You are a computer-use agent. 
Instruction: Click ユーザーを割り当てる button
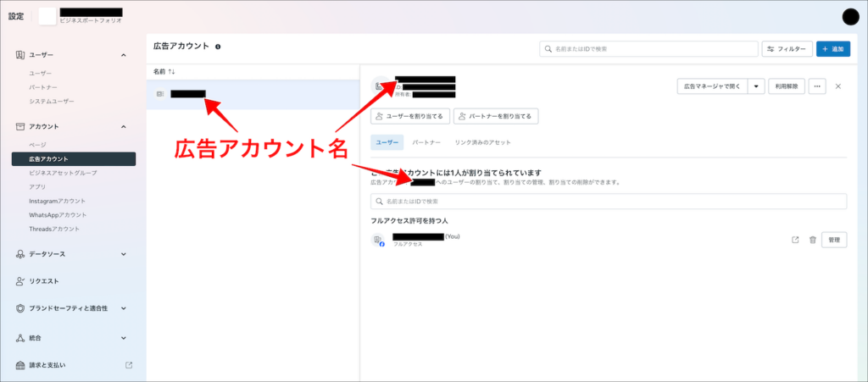pyautogui.click(x=409, y=116)
